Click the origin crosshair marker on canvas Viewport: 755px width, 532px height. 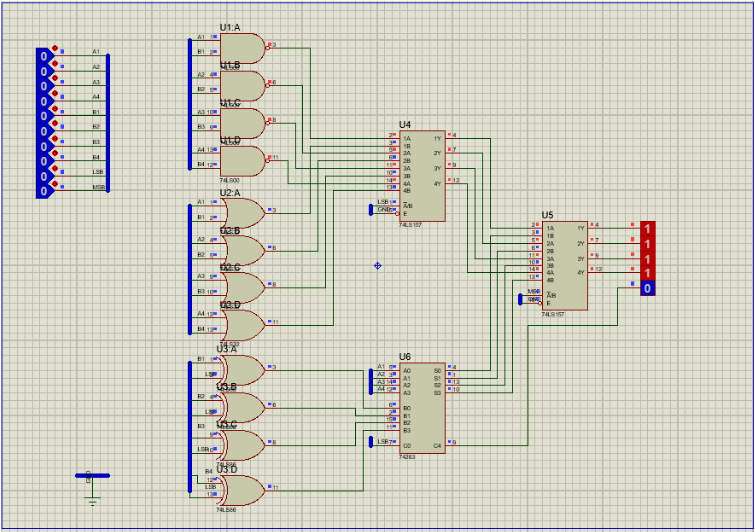(378, 265)
